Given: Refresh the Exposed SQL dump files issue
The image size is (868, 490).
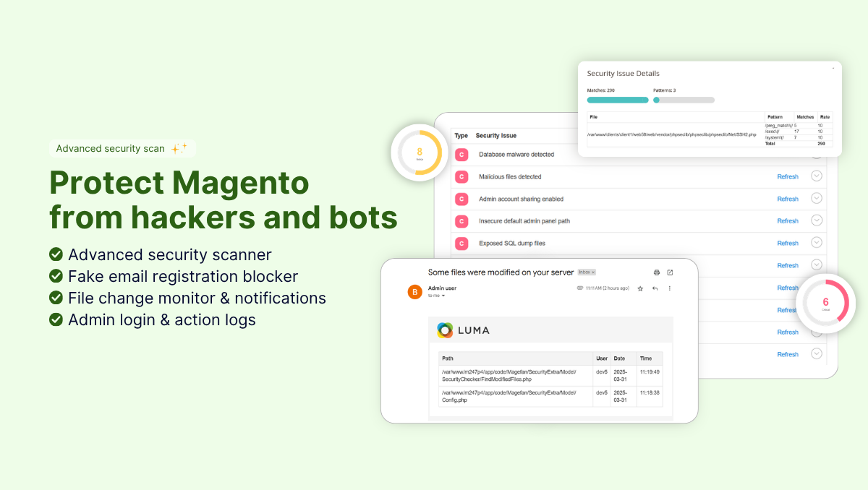Looking at the screenshot, I should pyautogui.click(x=788, y=244).
